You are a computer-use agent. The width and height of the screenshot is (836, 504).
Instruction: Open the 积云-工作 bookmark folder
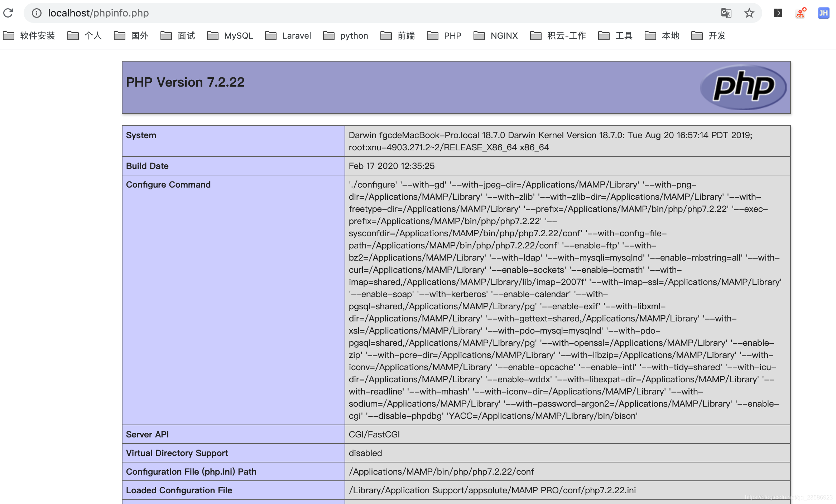click(558, 35)
